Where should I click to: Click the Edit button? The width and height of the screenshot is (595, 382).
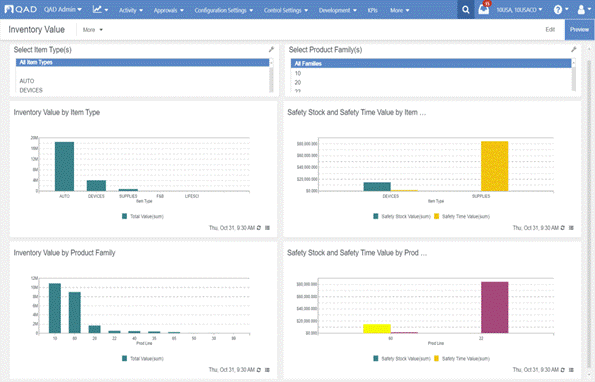[x=550, y=30]
